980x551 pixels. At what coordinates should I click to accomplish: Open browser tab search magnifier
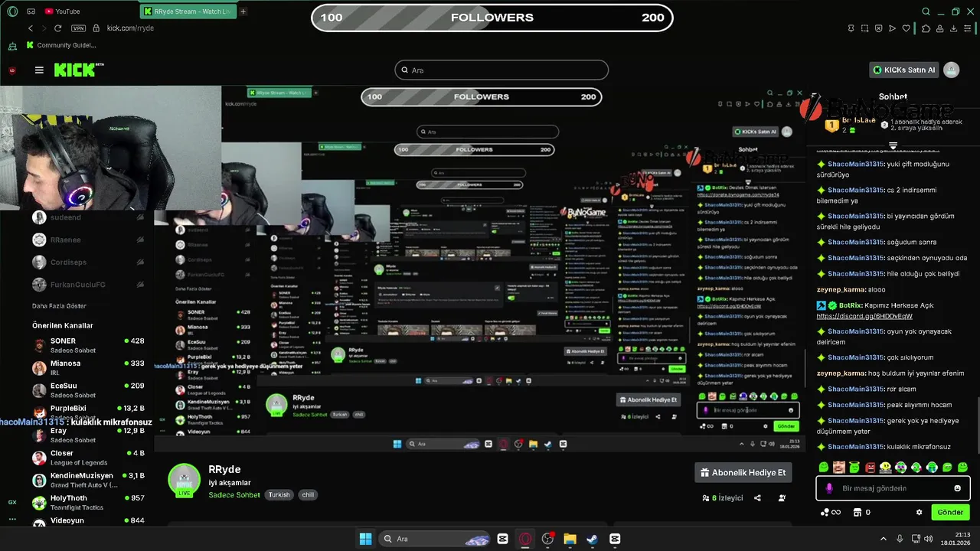pos(926,11)
